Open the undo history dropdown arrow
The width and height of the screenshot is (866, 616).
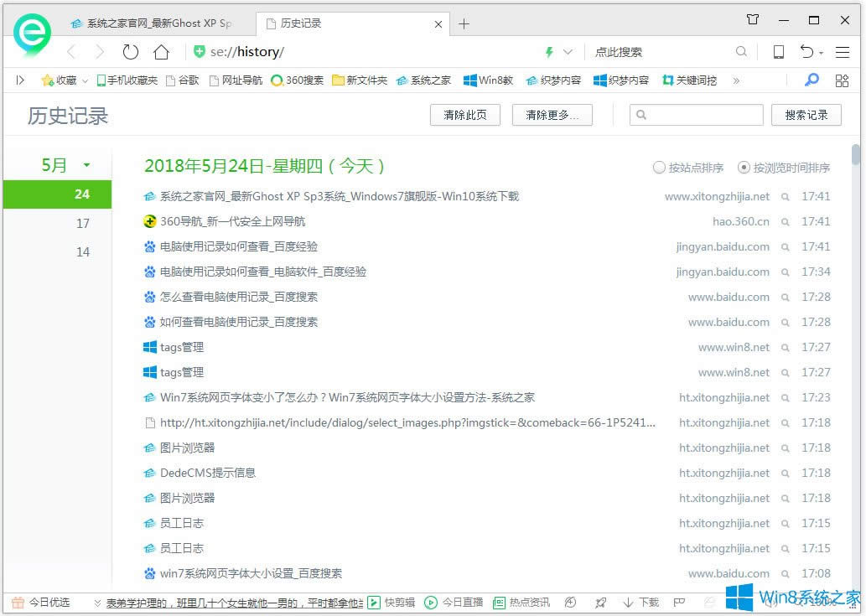(x=820, y=51)
